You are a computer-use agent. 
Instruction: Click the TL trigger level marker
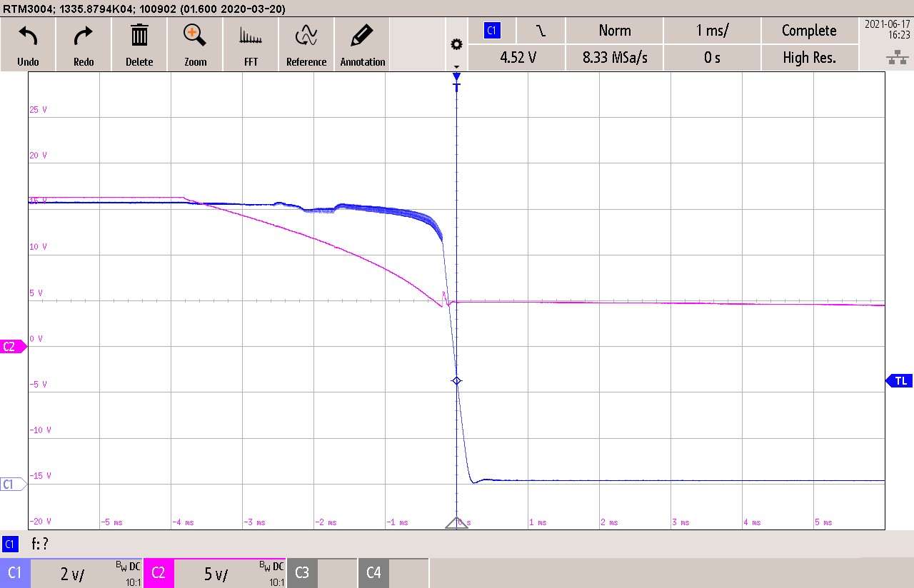[899, 381]
